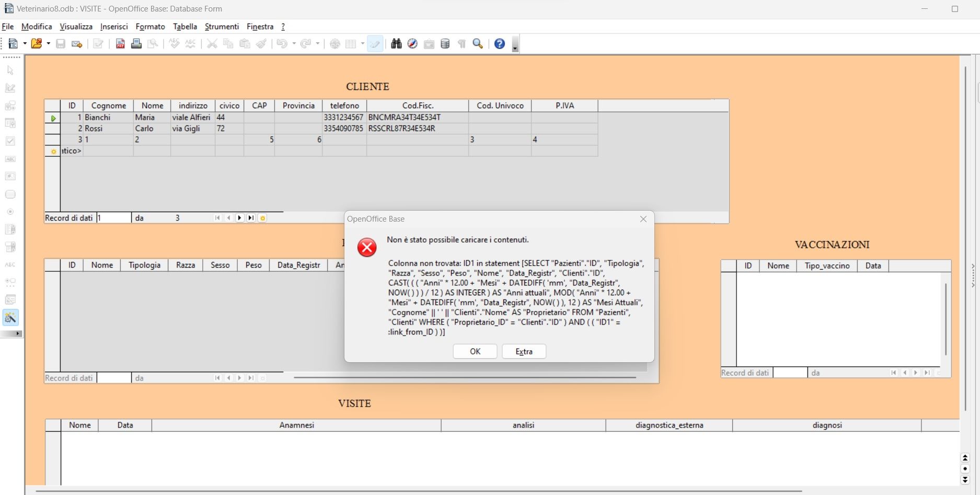Click the Cod.Fisc. value RSSCRL87R34E534R
Image resolution: width=980 pixels, height=495 pixels.
[401, 129]
